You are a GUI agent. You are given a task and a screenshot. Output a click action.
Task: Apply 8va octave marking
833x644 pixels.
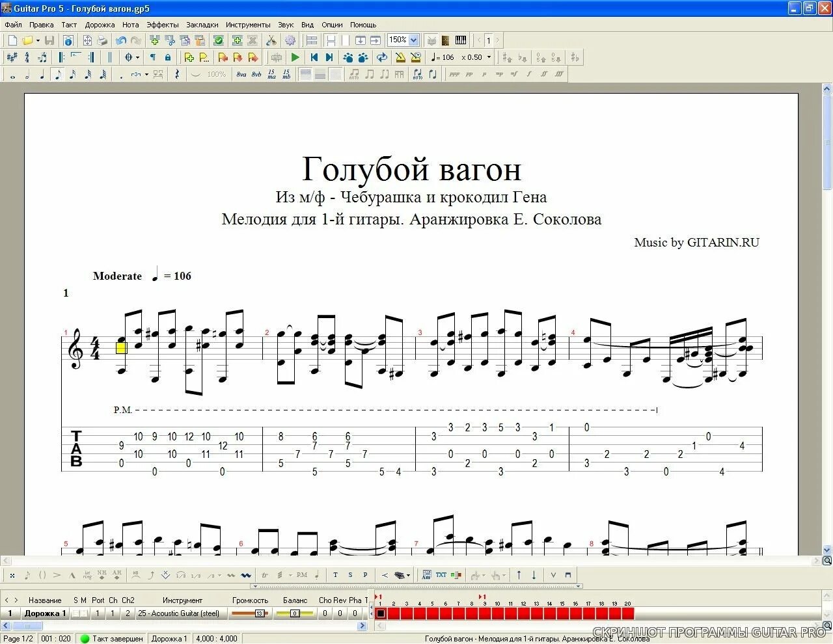coord(241,74)
